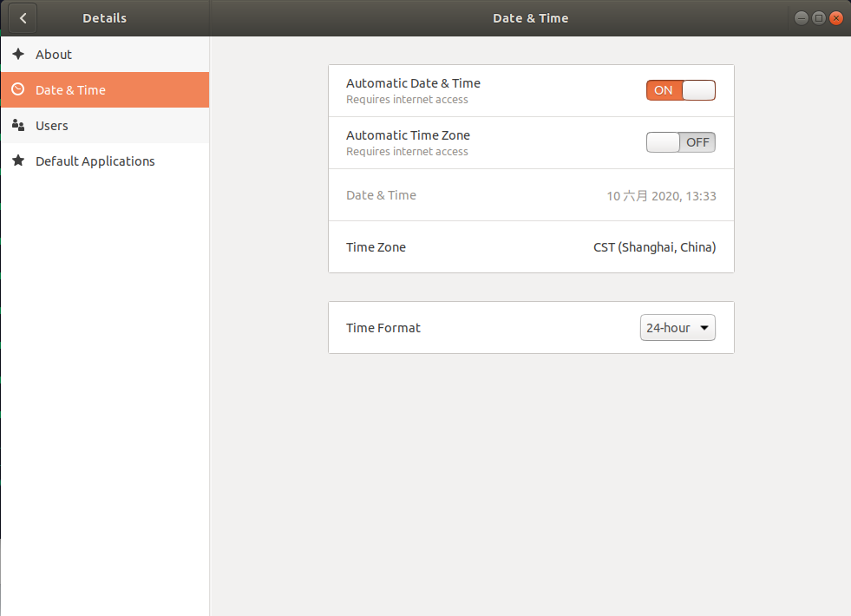Viewport: 851px width, 616px height.
Task: Click the Automatic Date & Time label row
Action: coord(531,90)
